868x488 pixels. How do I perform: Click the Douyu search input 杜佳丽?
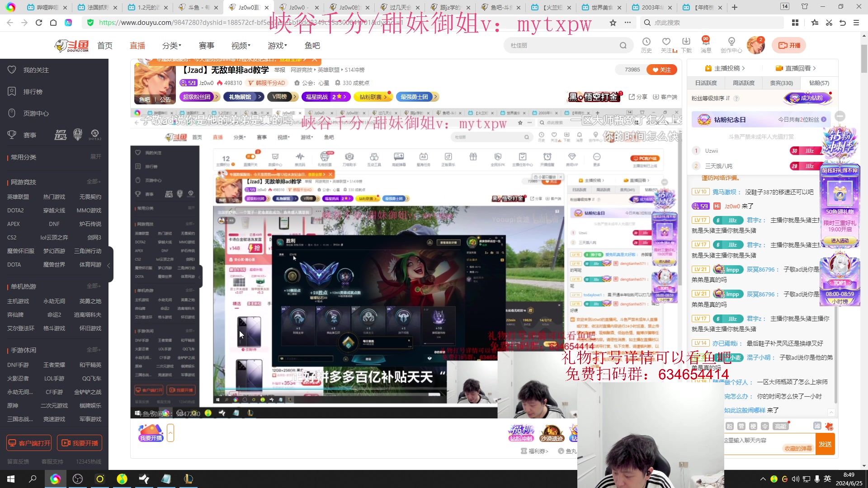tap(562, 45)
